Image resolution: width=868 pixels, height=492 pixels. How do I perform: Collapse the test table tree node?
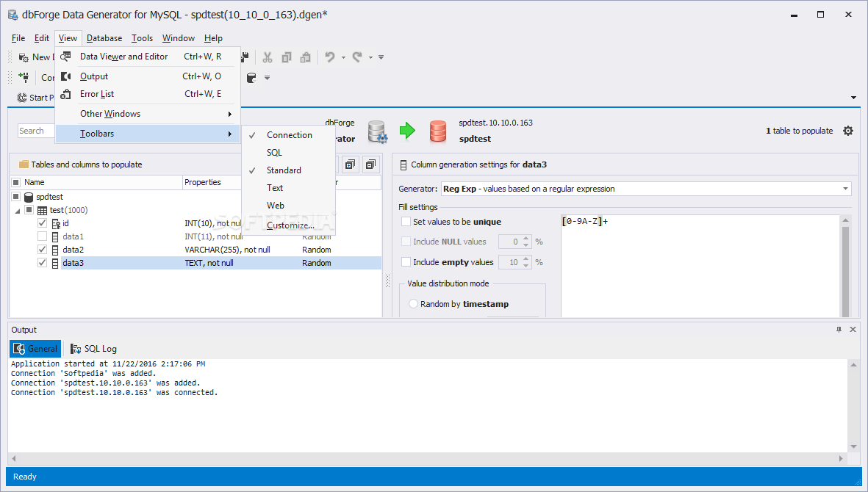(x=17, y=211)
